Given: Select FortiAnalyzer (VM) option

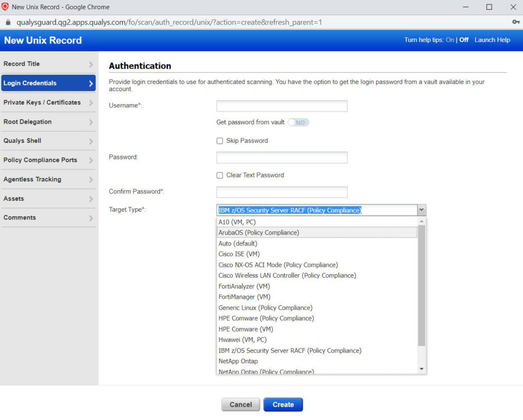Looking at the screenshot, I should [x=317, y=286].
